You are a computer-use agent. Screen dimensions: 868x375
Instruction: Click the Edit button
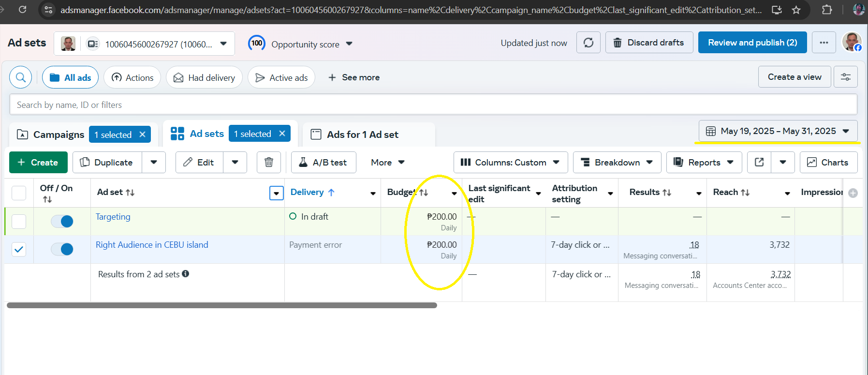[199, 163]
